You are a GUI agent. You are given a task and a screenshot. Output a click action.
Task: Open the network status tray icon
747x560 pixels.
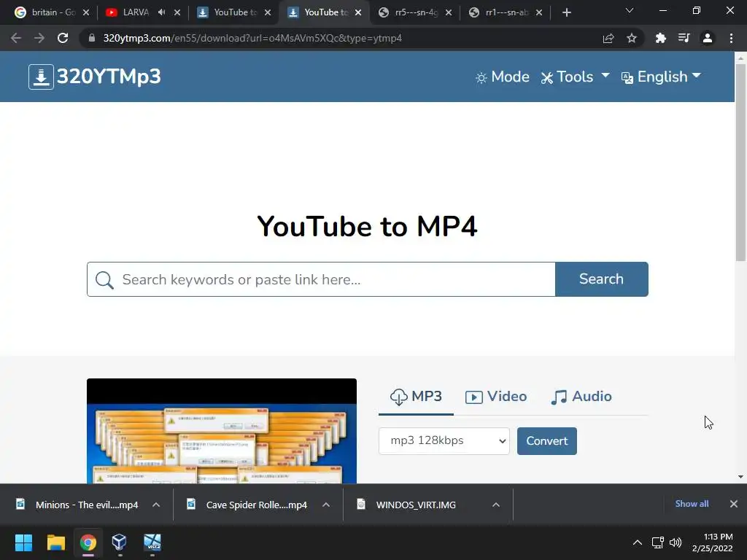click(658, 542)
